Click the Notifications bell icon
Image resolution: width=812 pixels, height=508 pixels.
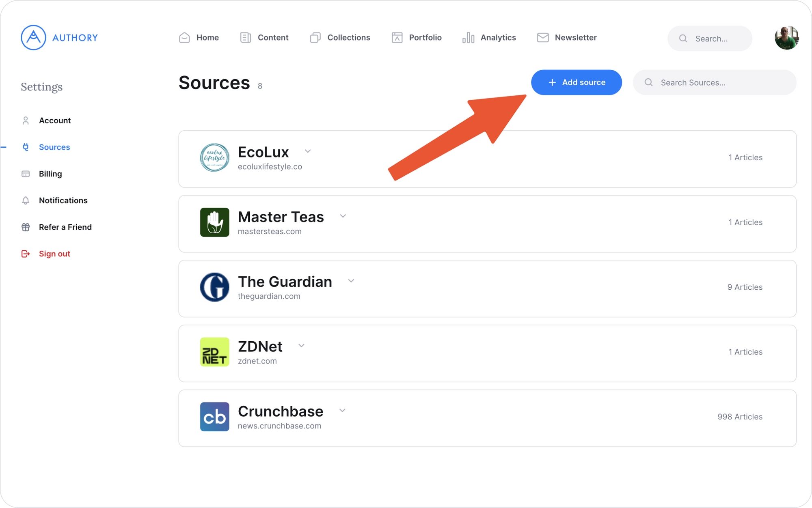[26, 200]
